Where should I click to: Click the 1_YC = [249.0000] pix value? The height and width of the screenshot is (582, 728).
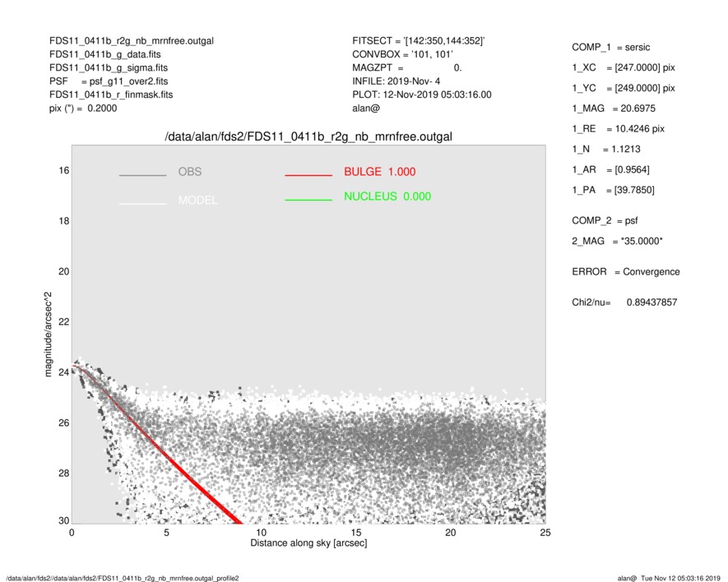pos(623,88)
